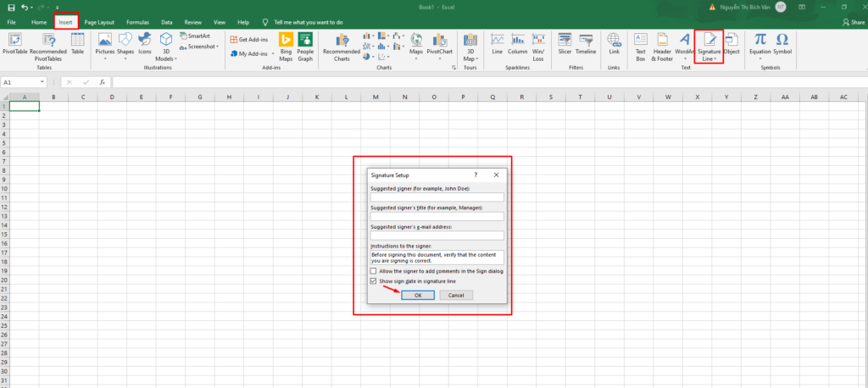
Task: Click the Suggested signer name field
Action: coord(437,197)
